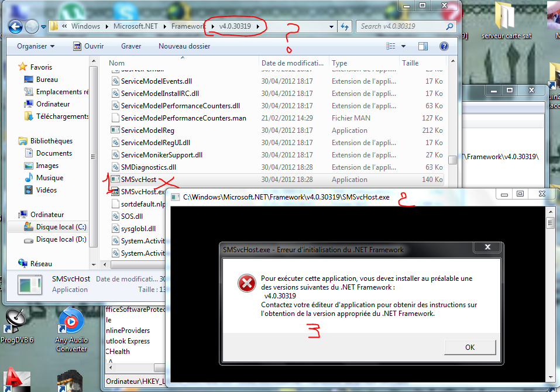Select Disque local (D:) in the navigation pane

click(x=55, y=239)
